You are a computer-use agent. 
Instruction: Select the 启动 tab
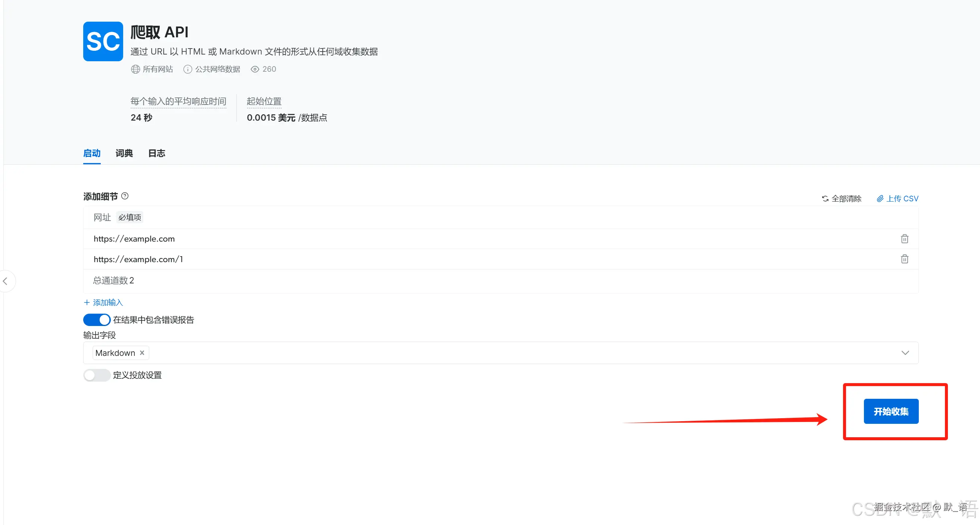(x=92, y=153)
